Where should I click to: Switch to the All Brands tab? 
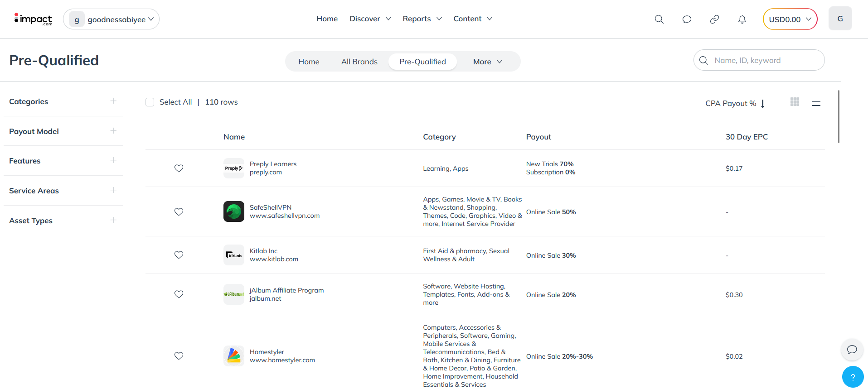359,62
